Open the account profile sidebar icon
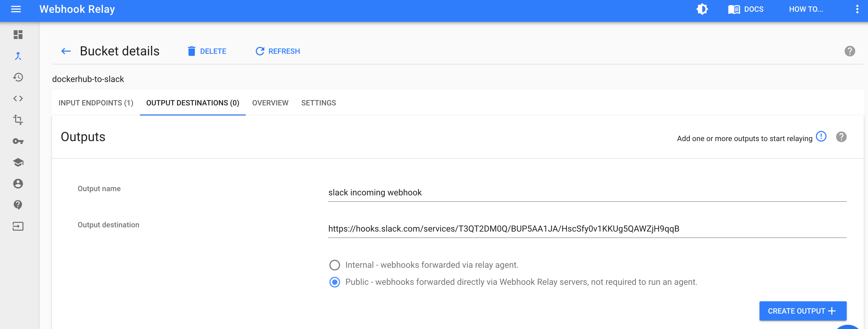 pyautogui.click(x=18, y=184)
